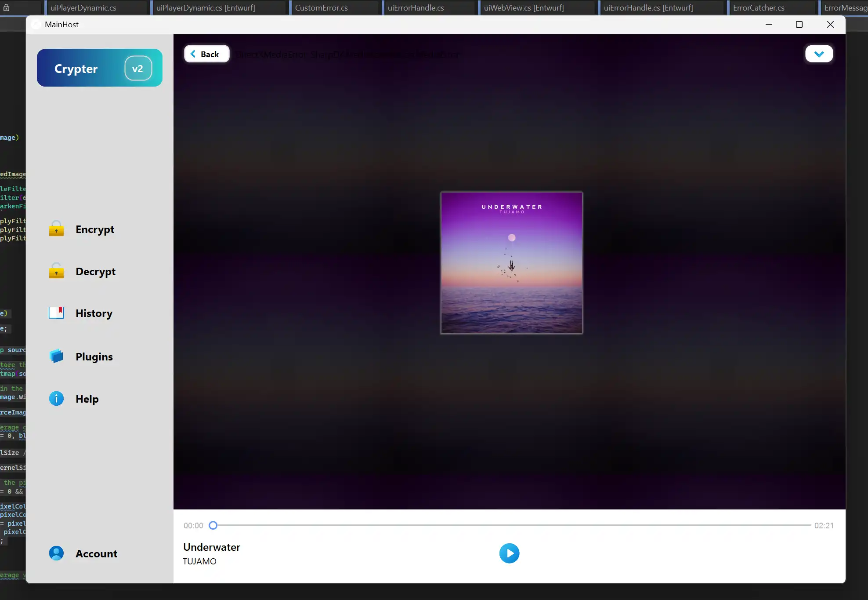This screenshot has width=868, height=600.
Task: Start playback of Underwater
Action: 509,553
